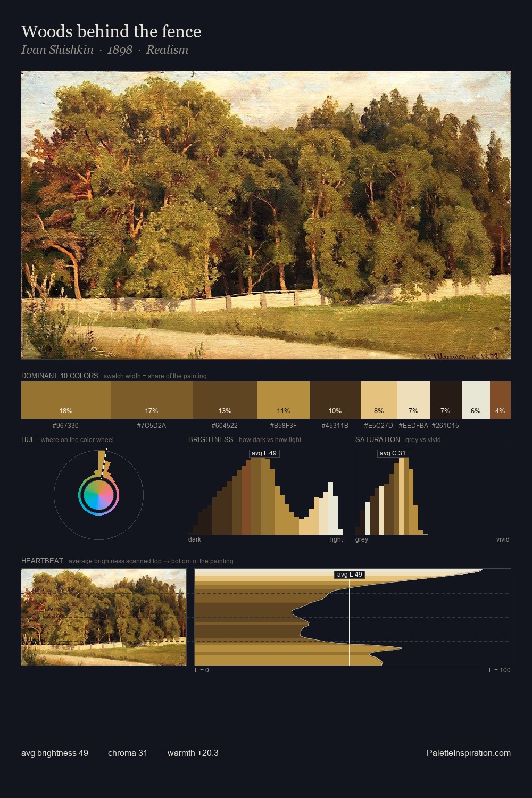Choose the 8% swatch #E5C27D

[379, 400]
